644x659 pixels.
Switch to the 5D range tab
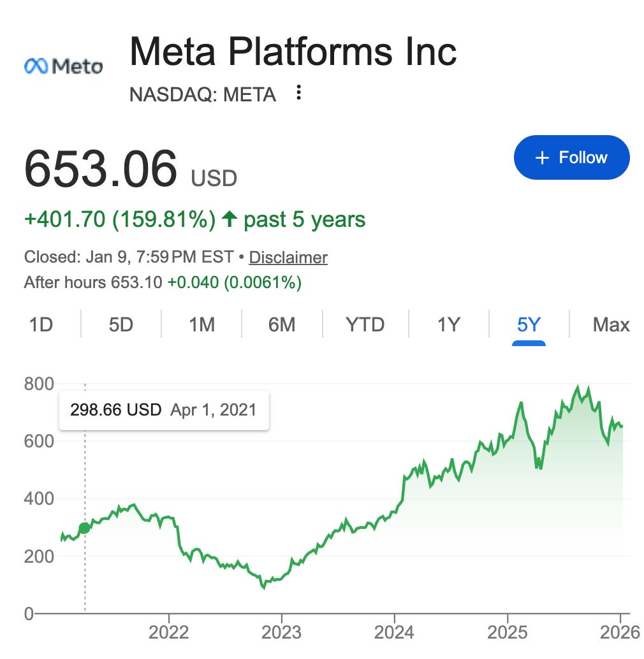point(121,324)
